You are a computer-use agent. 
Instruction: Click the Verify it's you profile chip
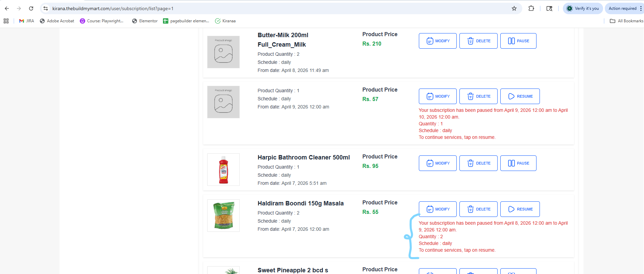[x=583, y=8]
